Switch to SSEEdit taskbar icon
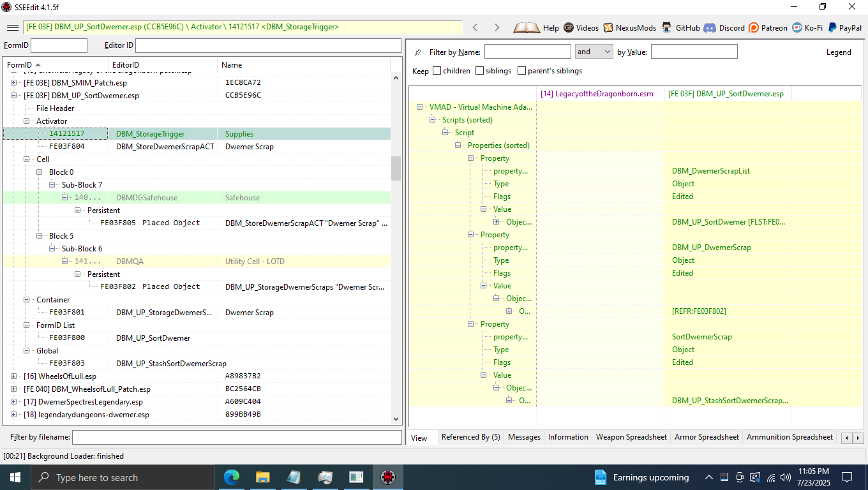The width and height of the screenshot is (868, 490). 388,477
